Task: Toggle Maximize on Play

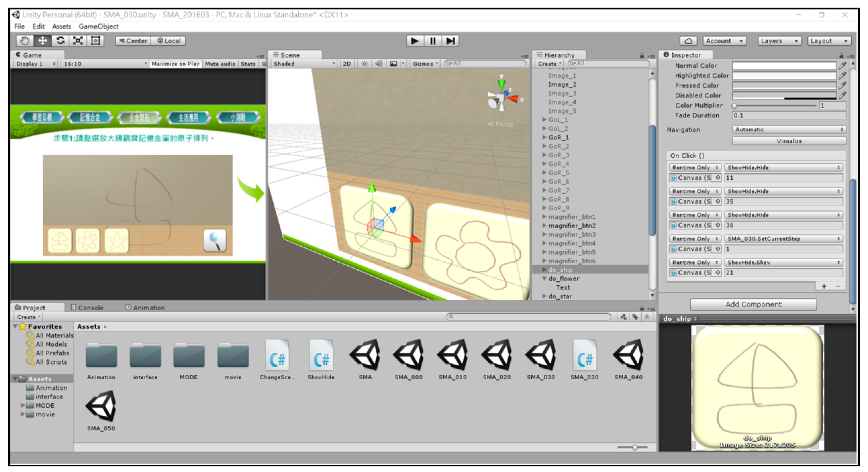Action: (175, 64)
